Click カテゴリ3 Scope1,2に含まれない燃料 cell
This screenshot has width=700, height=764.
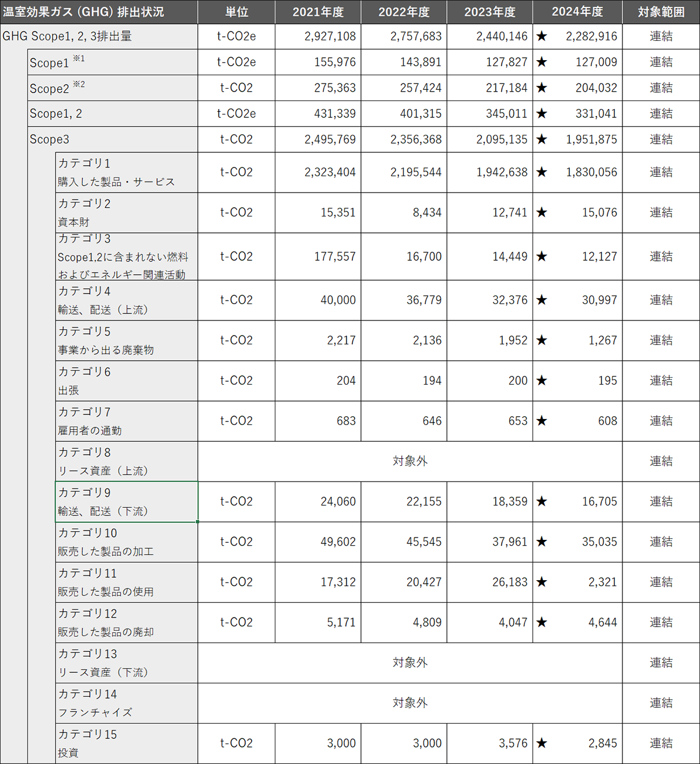[127, 256]
